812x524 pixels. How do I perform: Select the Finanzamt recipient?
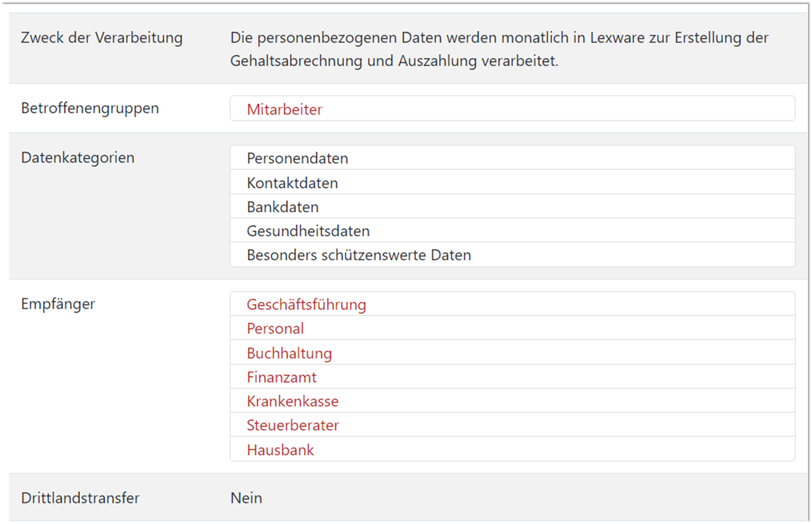[x=282, y=377]
